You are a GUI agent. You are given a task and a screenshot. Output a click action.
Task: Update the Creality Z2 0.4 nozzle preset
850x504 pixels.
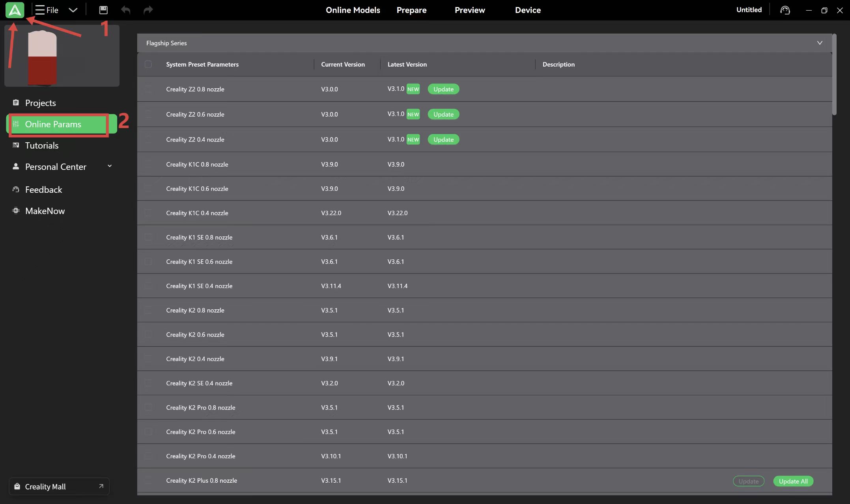[x=443, y=139]
